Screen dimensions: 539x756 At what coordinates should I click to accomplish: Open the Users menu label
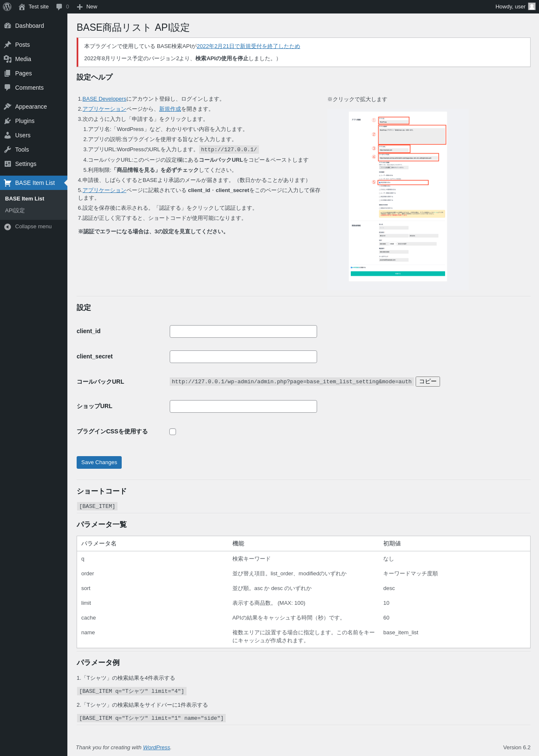pos(23,135)
